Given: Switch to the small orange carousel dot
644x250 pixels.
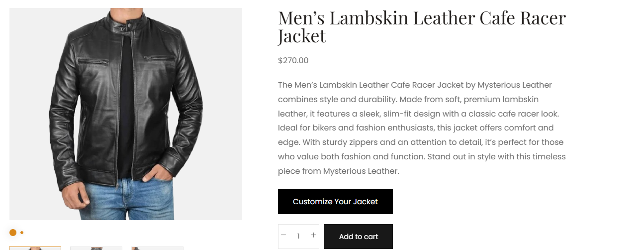Looking at the screenshot, I should [x=22, y=233].
